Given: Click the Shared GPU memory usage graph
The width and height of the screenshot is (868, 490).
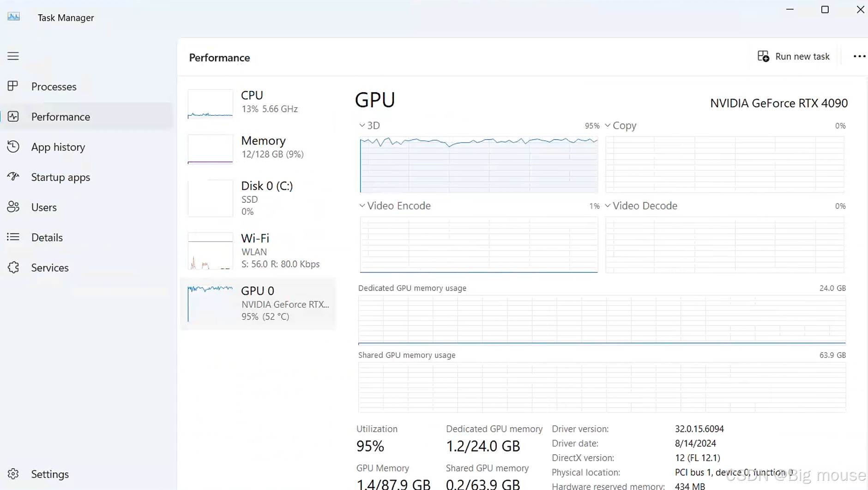Looking at the screenshot, I should pyautogui.click(x=602, y=387).
